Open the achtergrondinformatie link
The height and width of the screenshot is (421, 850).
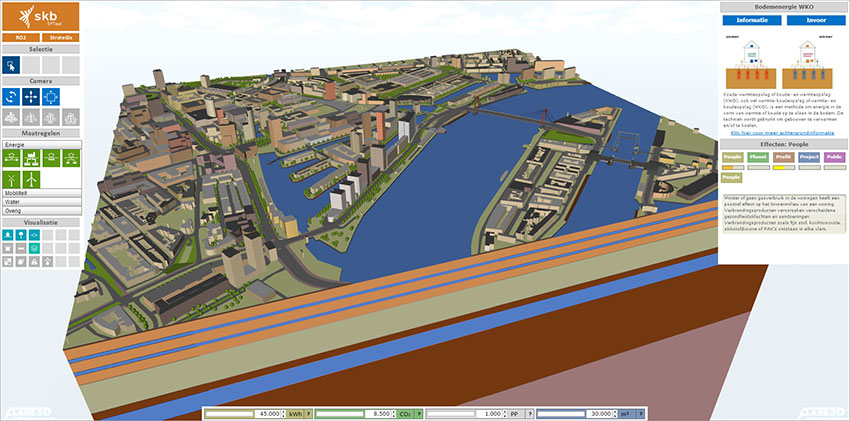(783, 131)
